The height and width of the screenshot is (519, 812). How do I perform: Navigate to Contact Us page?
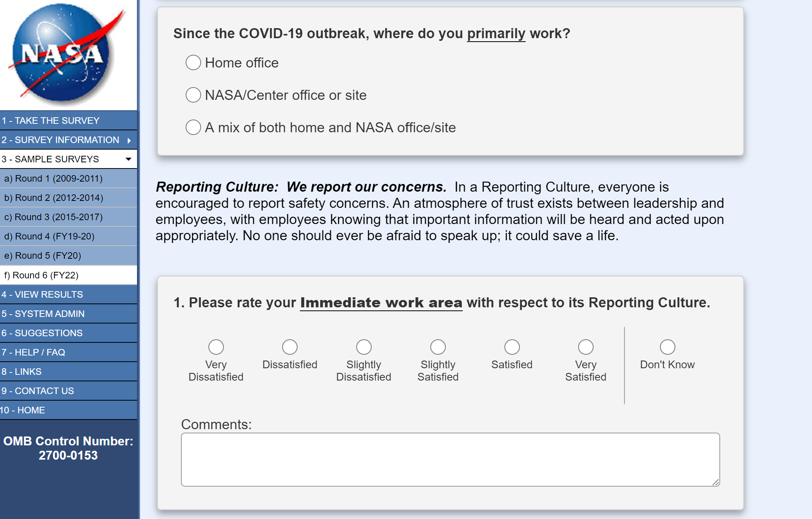[x=38, y=391]
